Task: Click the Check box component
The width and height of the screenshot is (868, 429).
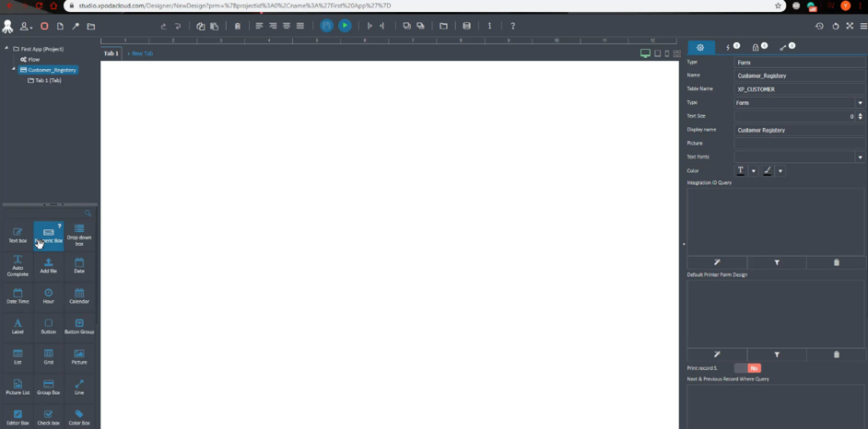Action: (49, 418)
